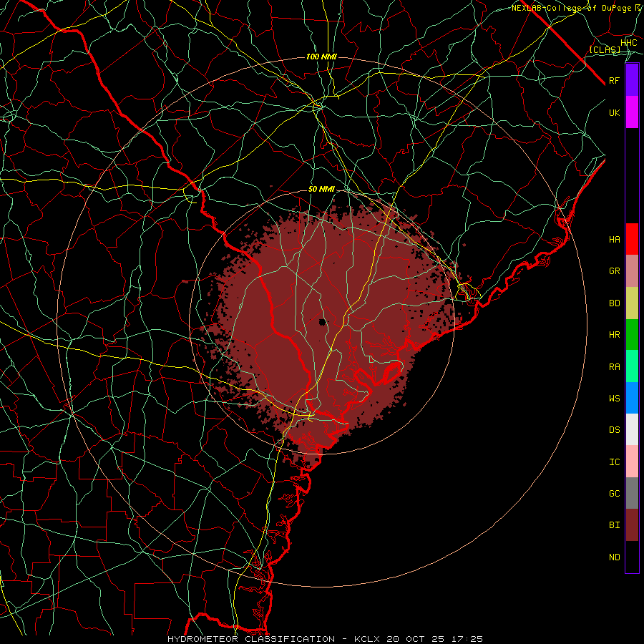Click the WS legend label
Viewport: 644px width, 644px height.
pyautogui.click(x=615, y=398)
